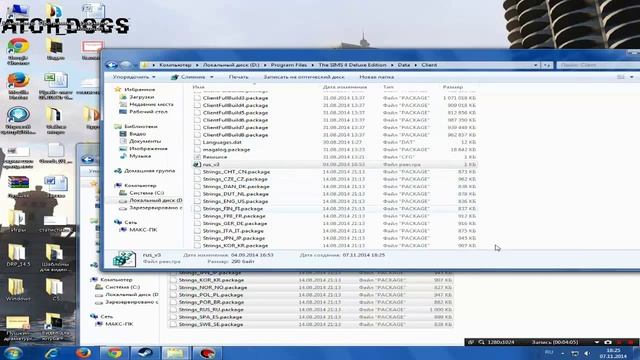Image resolution: width=640 pixels, height=360 pixels.
Task: Open the red recorder app on the taskbar
Action: 207,353
